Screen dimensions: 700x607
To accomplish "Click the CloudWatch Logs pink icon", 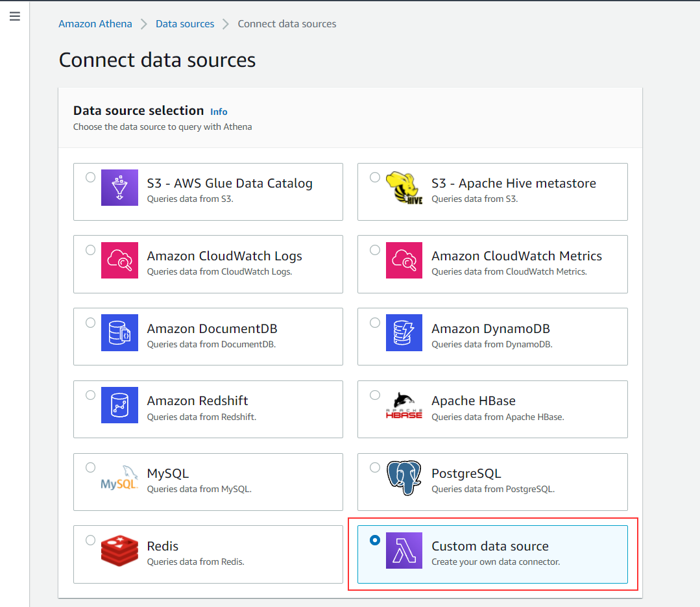I will tap(119, 260).
